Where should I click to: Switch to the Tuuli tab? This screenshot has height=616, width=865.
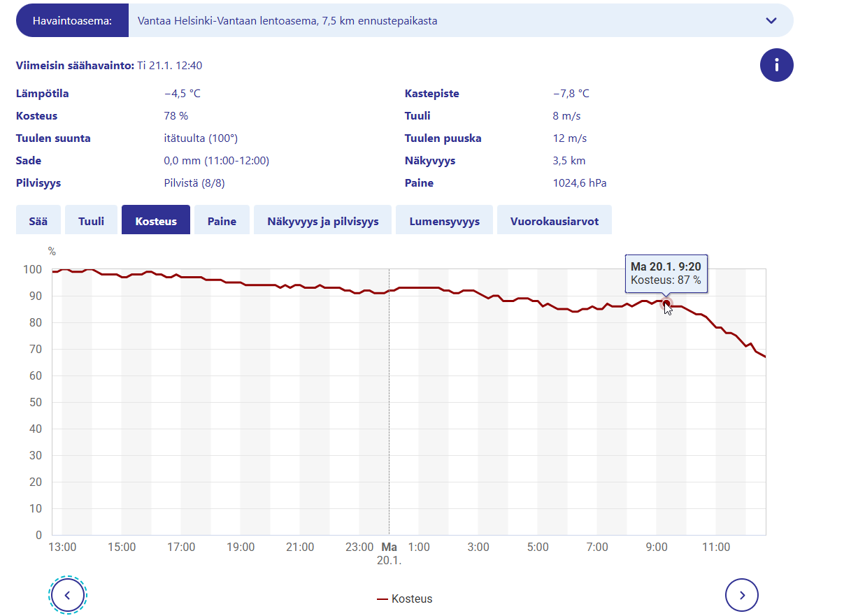[x=91, y=221]
